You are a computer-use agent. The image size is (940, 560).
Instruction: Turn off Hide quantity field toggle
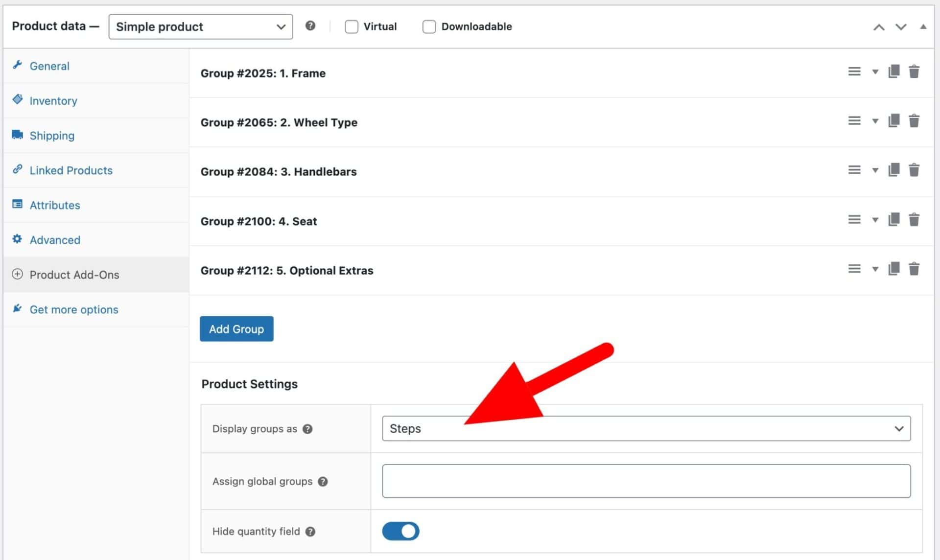[400, 531]
